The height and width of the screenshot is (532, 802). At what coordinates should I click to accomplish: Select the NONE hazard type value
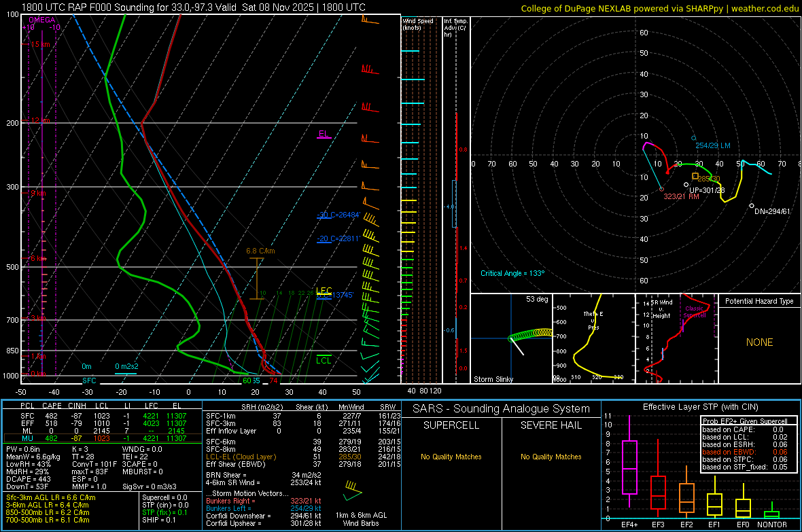(x=759, y=342)
